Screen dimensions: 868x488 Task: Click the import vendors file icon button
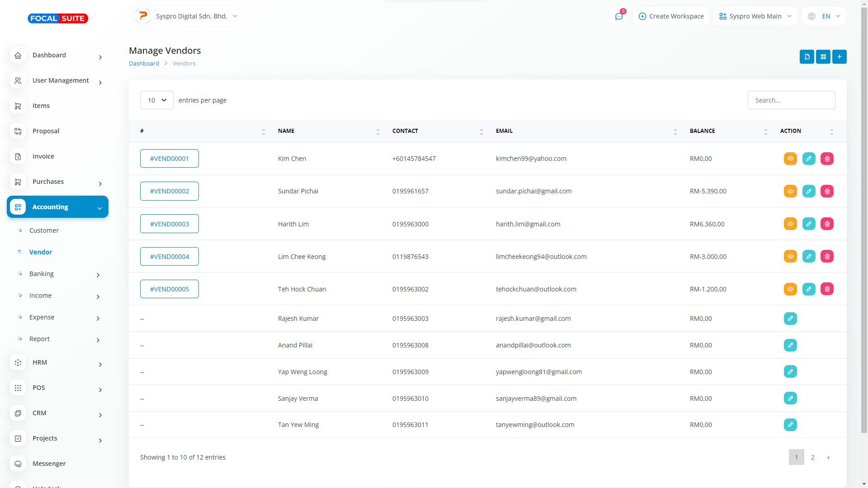click(x=807, y=57)
